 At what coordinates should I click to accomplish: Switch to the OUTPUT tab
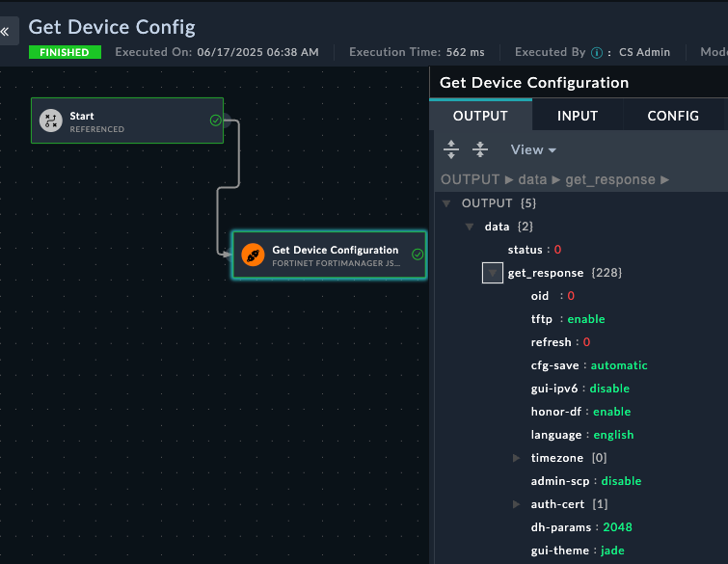(x=480, y=116)
